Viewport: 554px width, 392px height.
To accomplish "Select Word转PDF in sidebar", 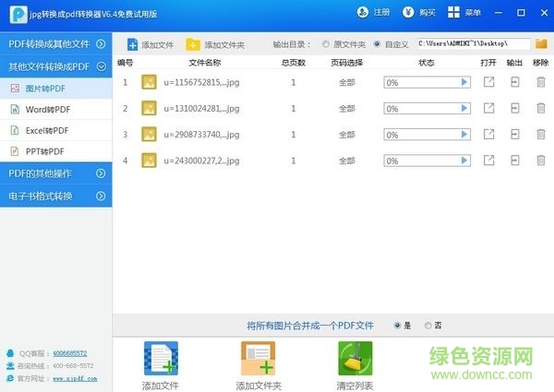I will tap(55, 110).
